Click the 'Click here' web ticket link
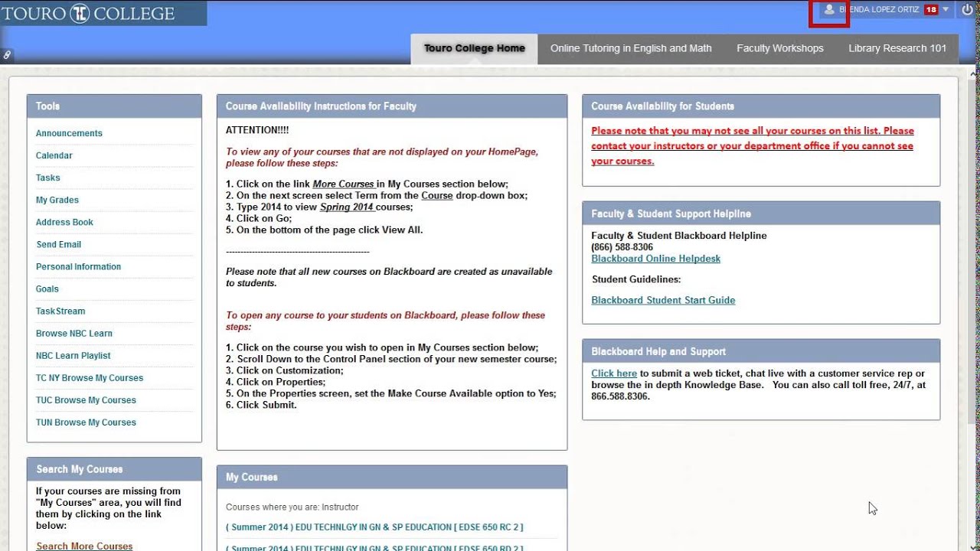Screen dimensions: 980x551 point(614,373)
